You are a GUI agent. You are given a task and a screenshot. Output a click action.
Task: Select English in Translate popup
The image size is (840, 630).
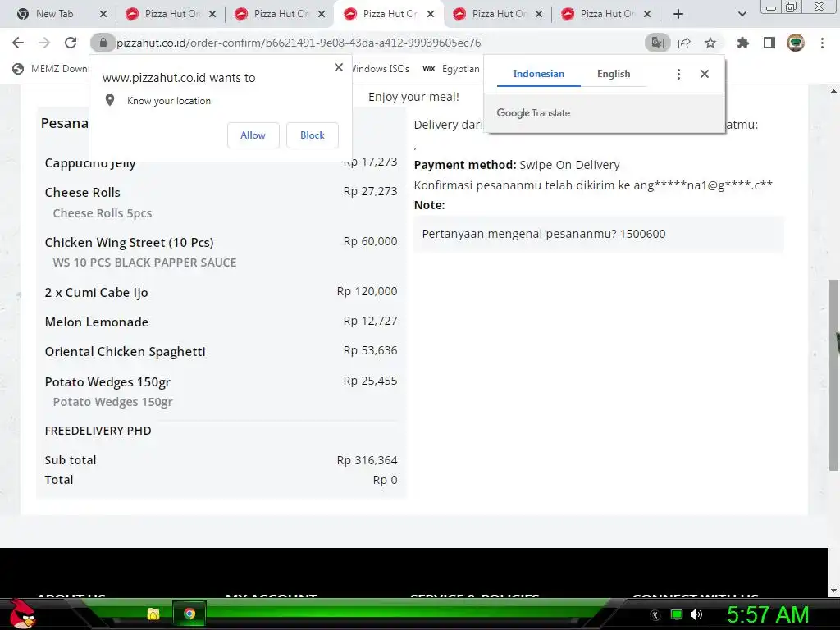point(614,74)
